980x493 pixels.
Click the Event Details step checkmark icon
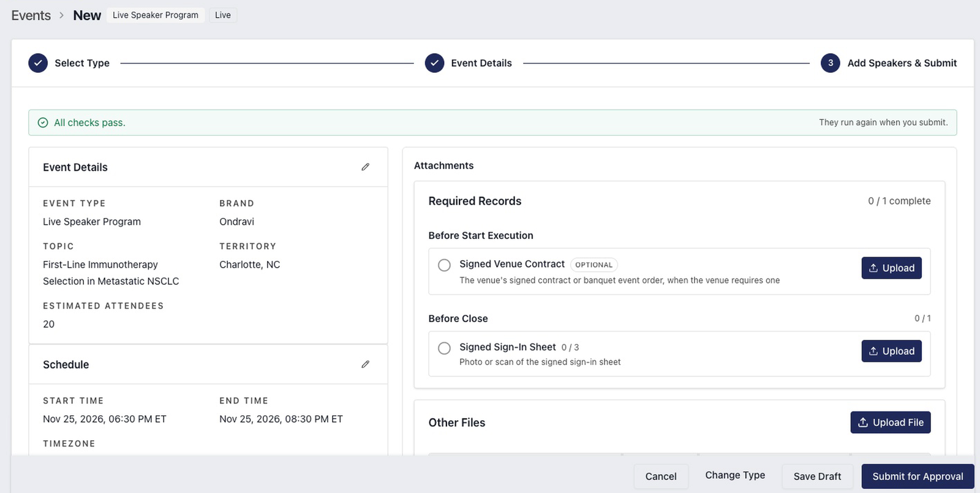point(434,62)
